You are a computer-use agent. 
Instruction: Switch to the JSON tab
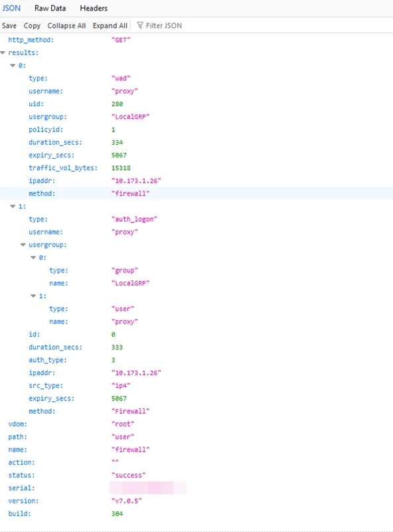[x=11, y=8]
